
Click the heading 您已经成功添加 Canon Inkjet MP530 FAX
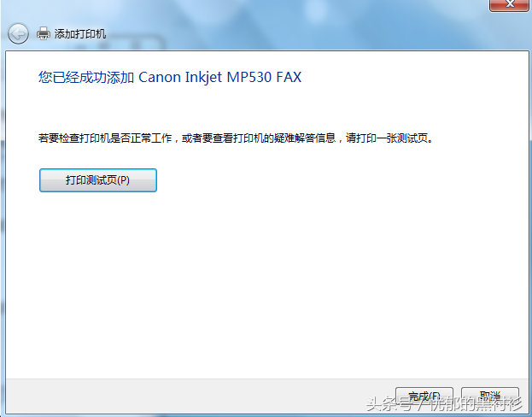pos(170,77)
